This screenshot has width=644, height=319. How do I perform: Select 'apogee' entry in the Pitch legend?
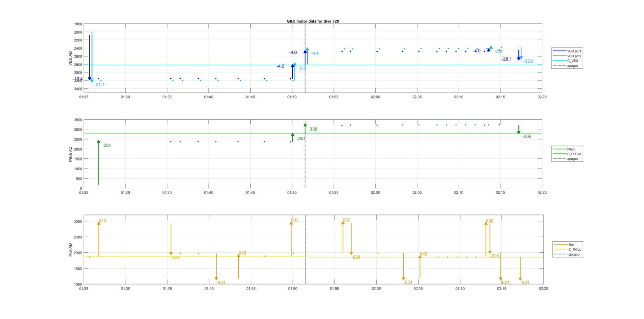[x=566, y=159]
